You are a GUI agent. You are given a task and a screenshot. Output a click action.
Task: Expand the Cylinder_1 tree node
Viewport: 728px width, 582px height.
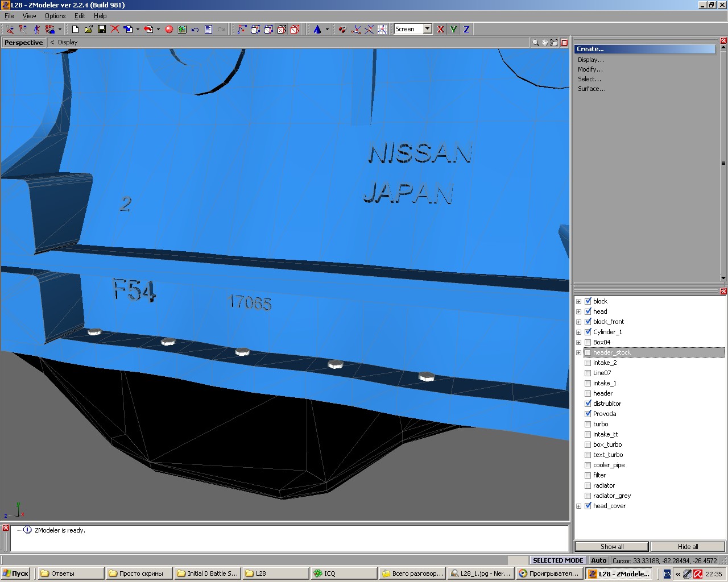tap(579, 332)
